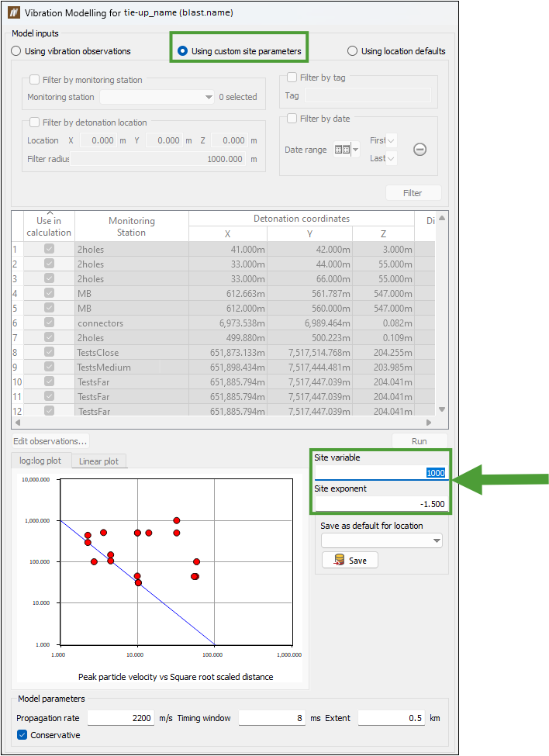Viewport: 549px width, 756px height.
Task: Click the Save button database icon
Action: [340, 560]
